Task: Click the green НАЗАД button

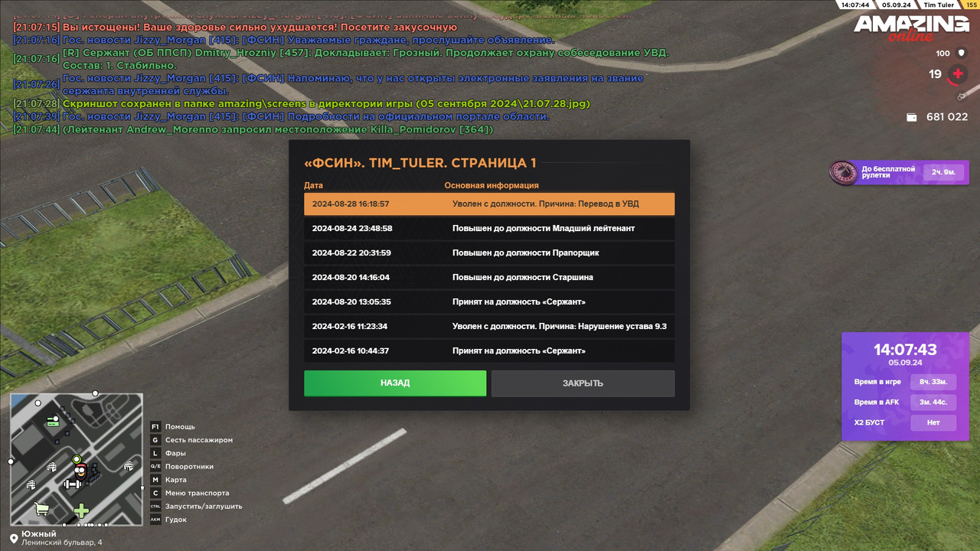Action: (395, 383)
